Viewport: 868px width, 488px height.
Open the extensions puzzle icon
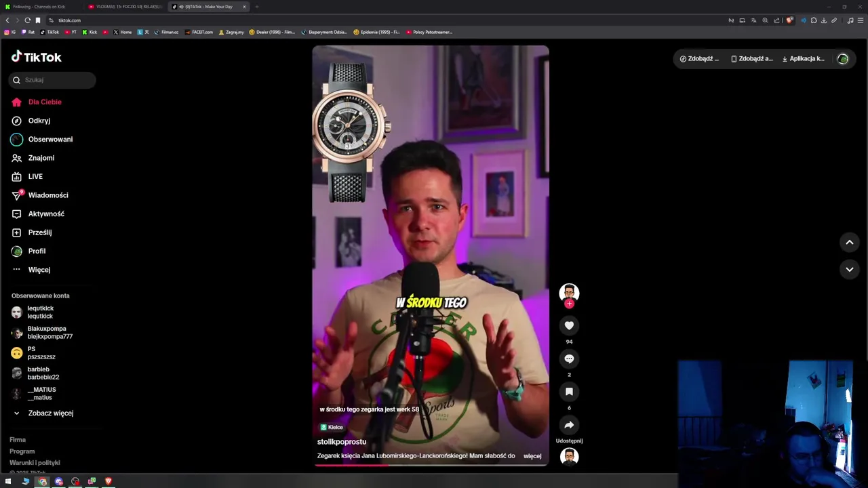pyautogui.click(x=813, y=20)
